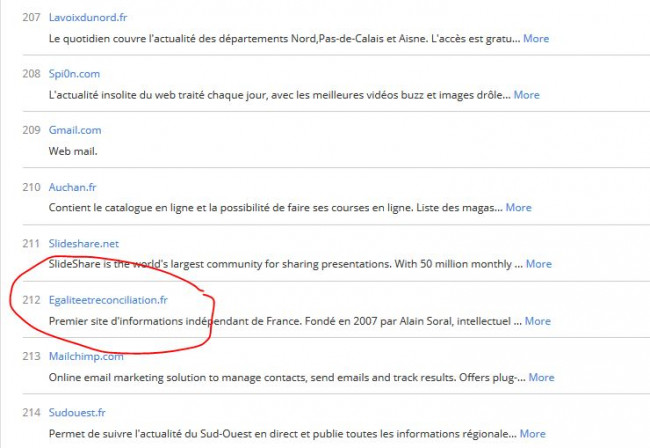Click More in the Mailchimp.com description
Screen dimensions: 650x448
(x=541, y=377)
